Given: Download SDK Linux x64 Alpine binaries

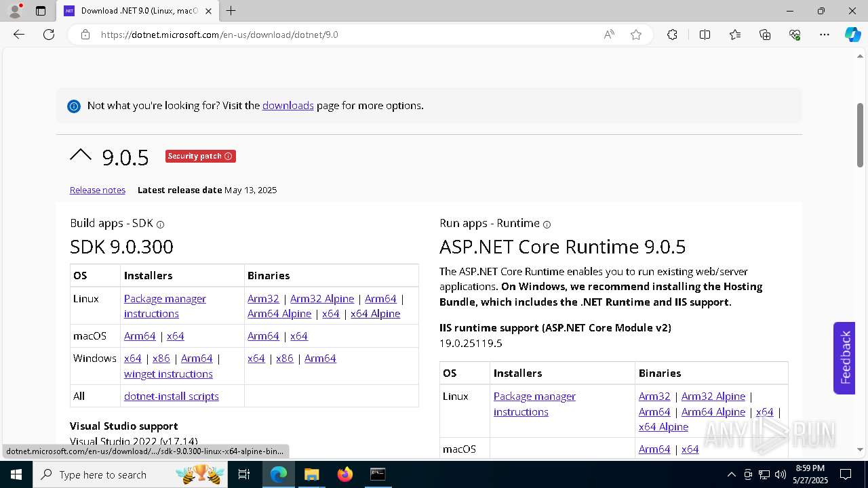Looking at the screenshot, I should [x=375, y=313].
